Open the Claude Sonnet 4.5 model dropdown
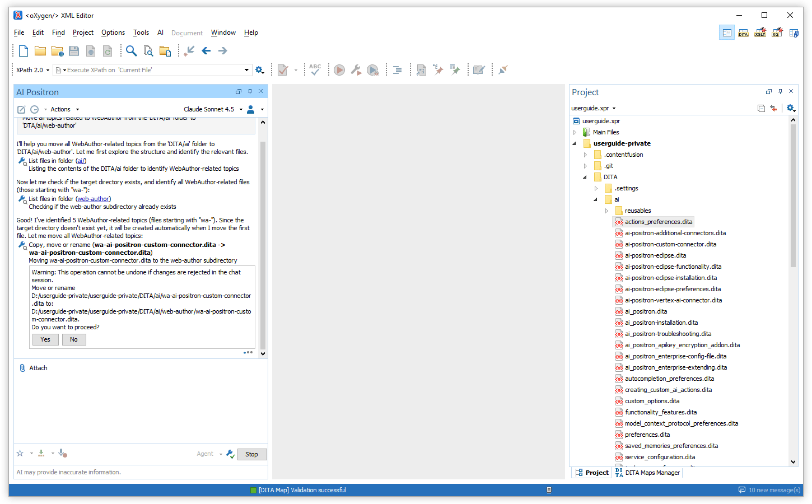This screenshot has height=504, width=812. (x=213, y=110)
